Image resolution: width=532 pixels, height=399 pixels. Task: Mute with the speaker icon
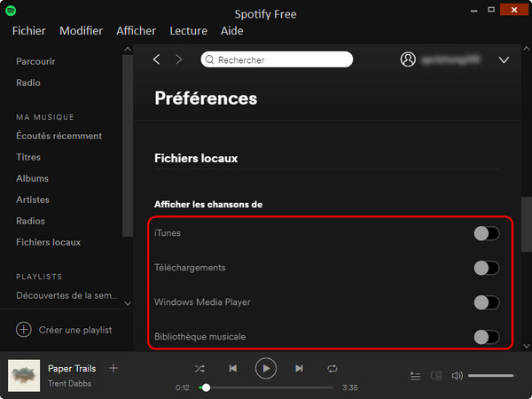coord(457,376)
